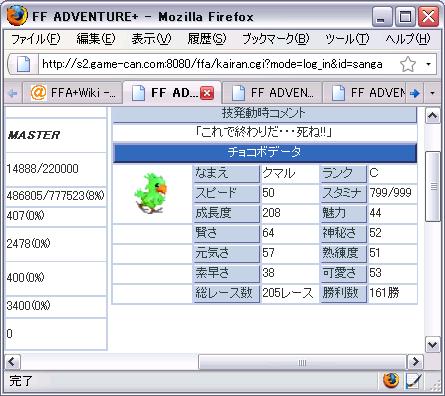Click the Firefox icon in status bar
The height and width of the screenshot is (396, 445).
[x=391, y=381]
